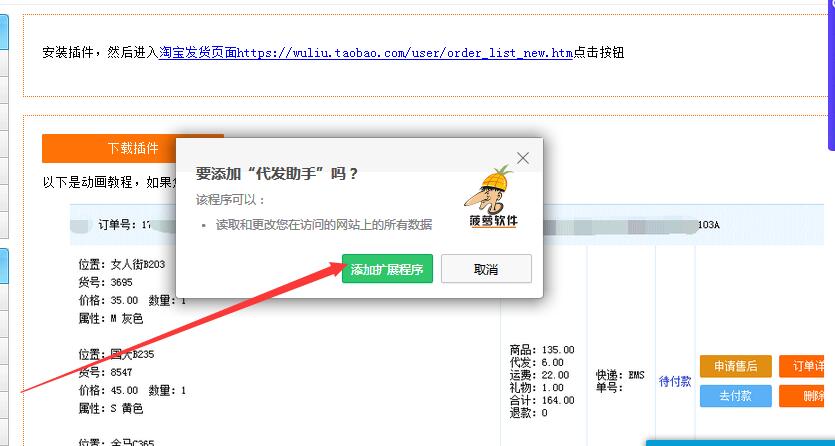The width and height of the screenshot is (835, 446).
Task: Click the 订单号 label in order header
Action: click(117, 225)
